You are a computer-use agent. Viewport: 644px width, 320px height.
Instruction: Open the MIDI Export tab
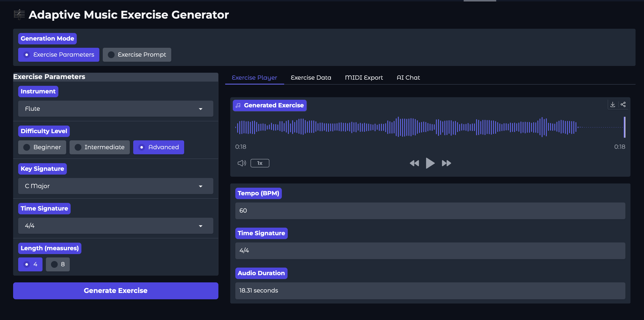(x=364, y=78)
